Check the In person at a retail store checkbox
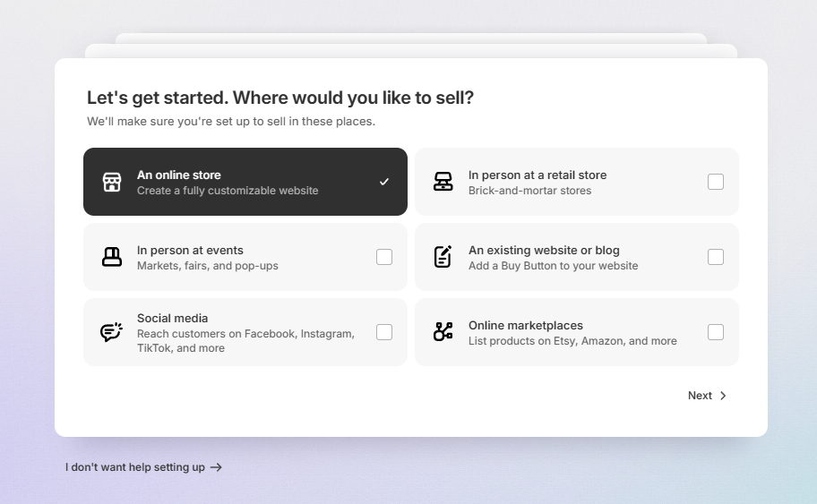 (716, 182)
